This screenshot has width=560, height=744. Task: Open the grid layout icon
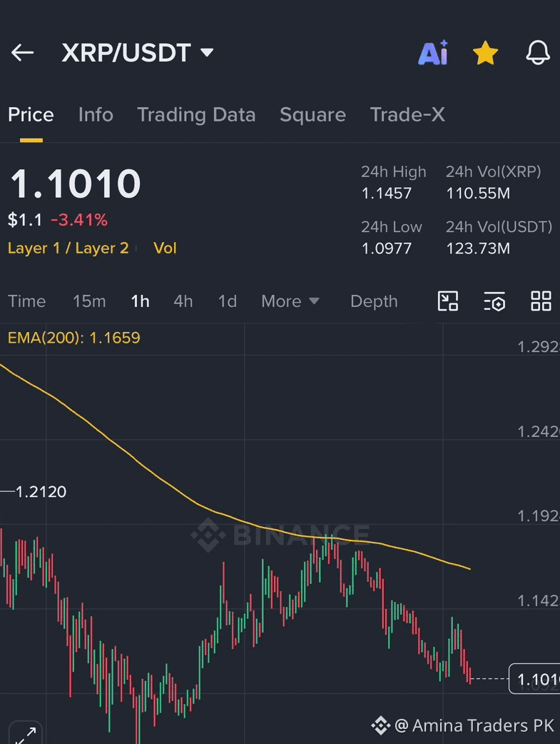(541, 301)
